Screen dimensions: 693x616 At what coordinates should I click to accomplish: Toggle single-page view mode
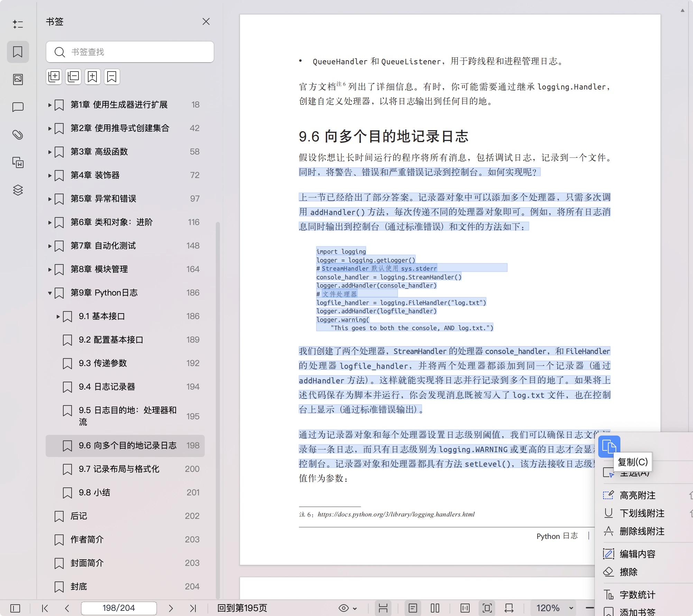pyautogui.click(x=413, y=608)
